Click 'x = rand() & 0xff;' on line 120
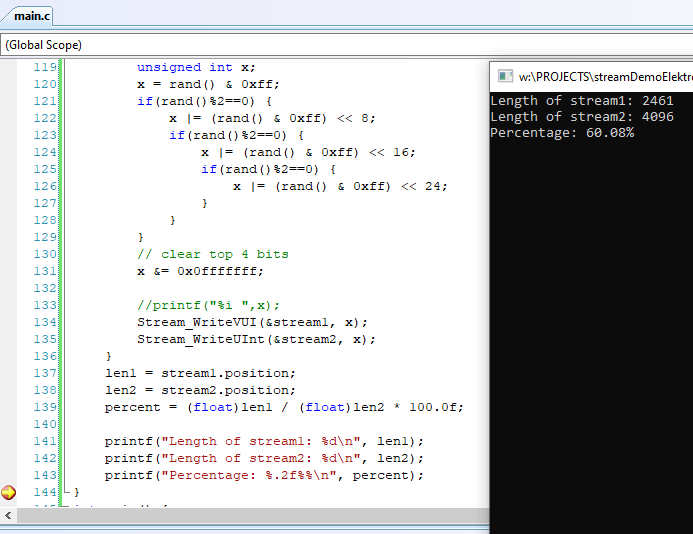This screenshot has width=693, height=534. pyautogui.click(x=208, y=84)
